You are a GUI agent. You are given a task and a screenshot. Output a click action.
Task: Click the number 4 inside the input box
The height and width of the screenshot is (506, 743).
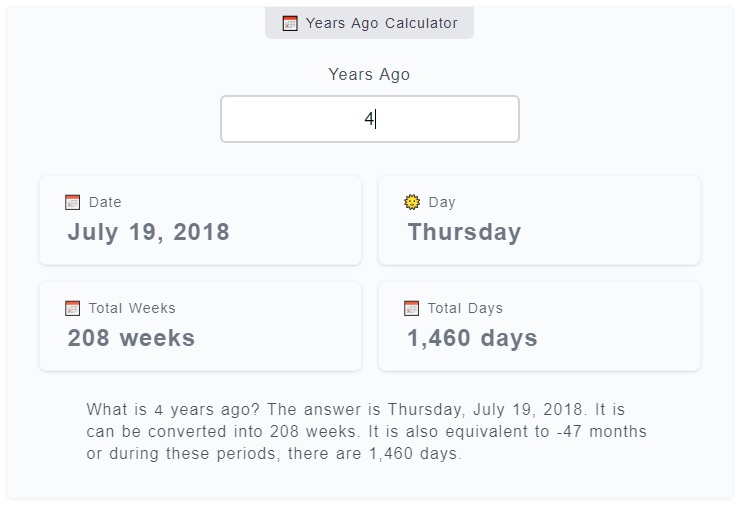pyautogui.click(x=369, y=119)
